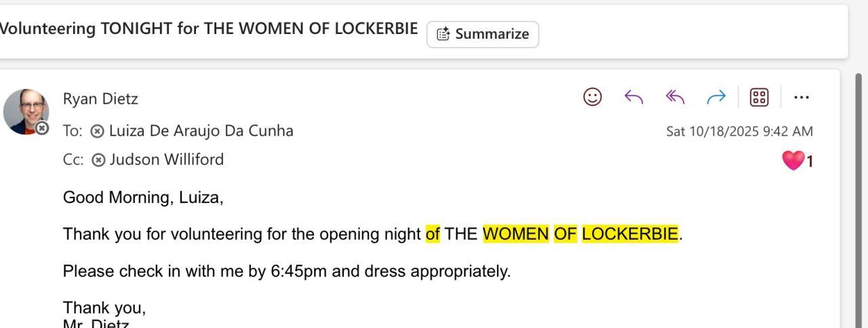Open the more actions ellipsis menu
This screenshot has width=868, height=328.
point(802,98)
